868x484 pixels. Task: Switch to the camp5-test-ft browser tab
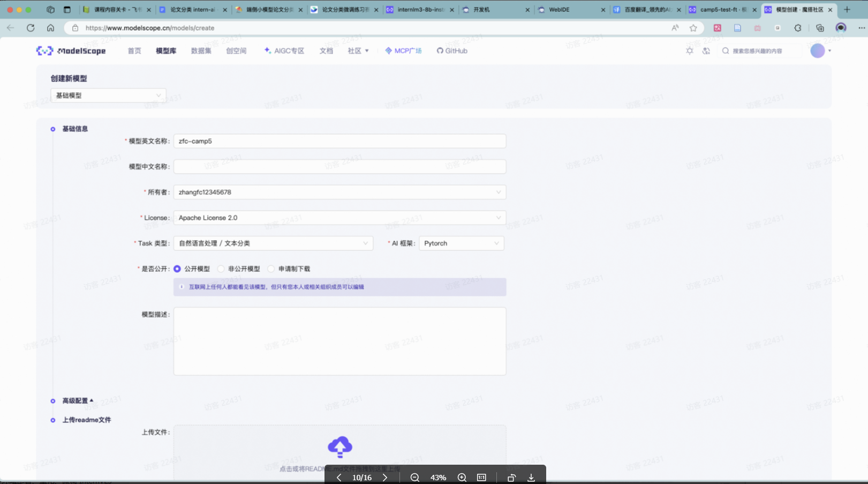tap(722, 10)
